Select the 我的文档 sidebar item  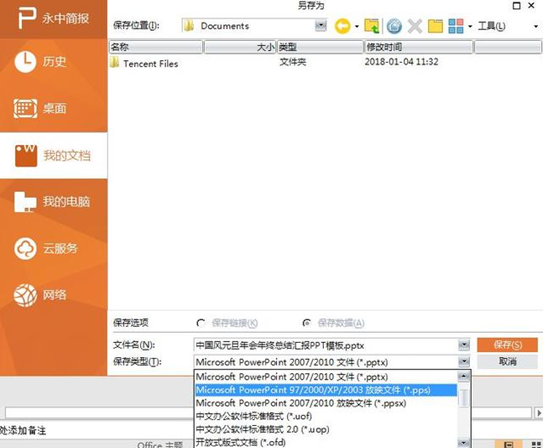(53, 155)
